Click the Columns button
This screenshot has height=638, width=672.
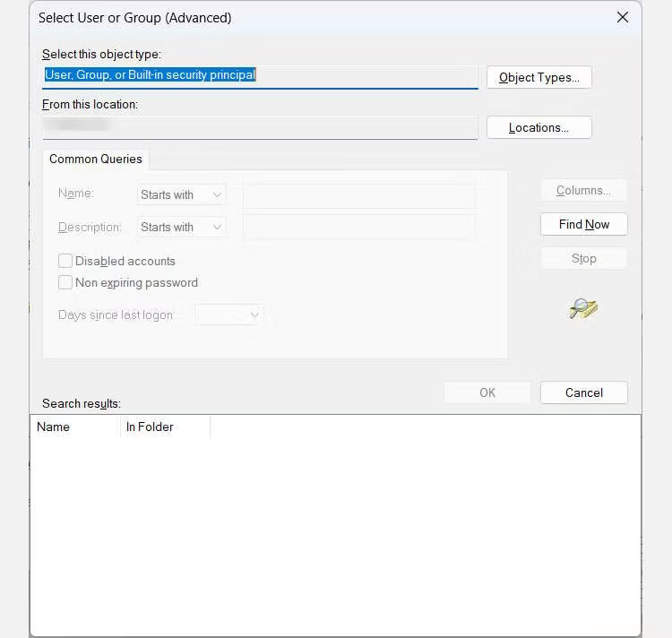pos(583,190)
